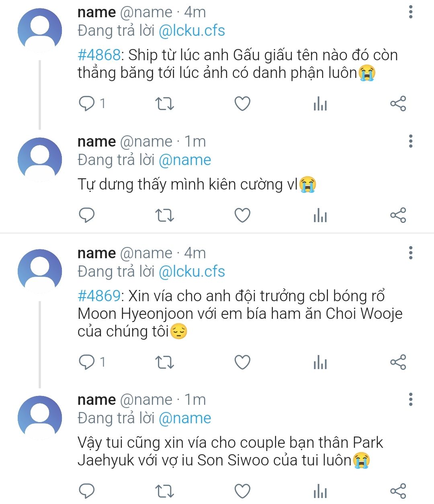
Task: Open more options for #4868 tweet
Action: (410, 12)
